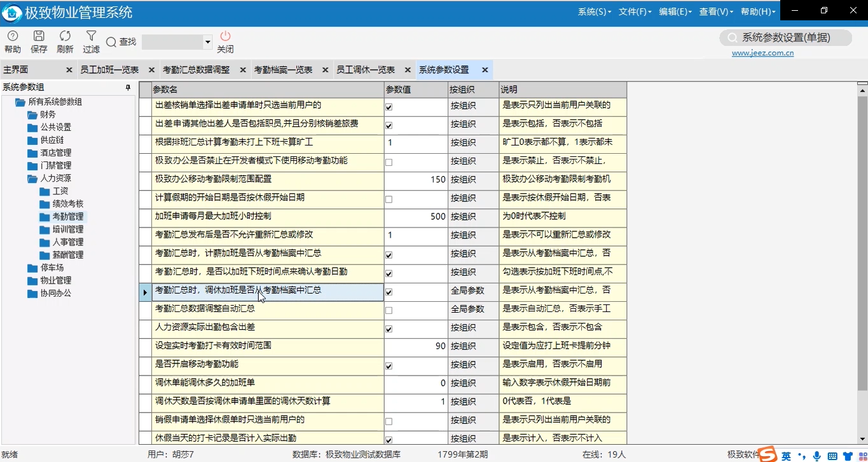Click the 系统参数设置(单据) search box
The height and width of the screenshot is (462, 868).
coord(785,37)
